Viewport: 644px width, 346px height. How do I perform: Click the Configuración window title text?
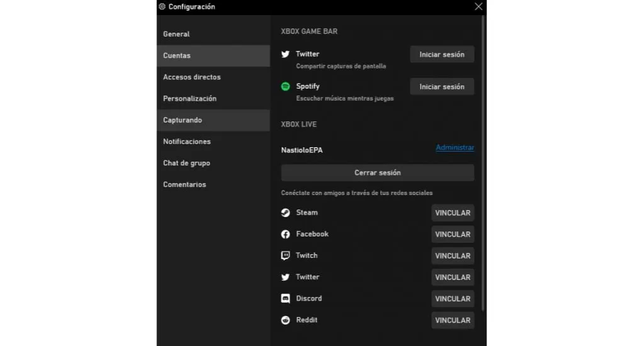[191, 6]
